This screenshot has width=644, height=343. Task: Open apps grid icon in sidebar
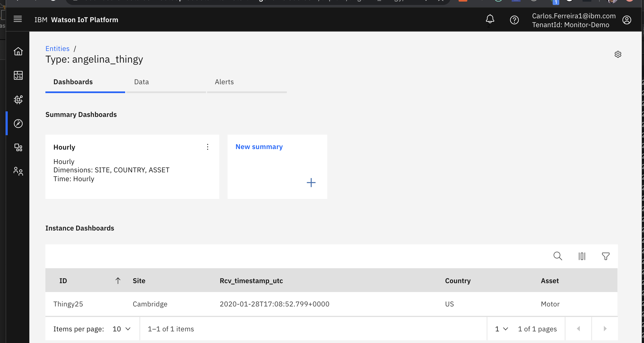point(18,147)
